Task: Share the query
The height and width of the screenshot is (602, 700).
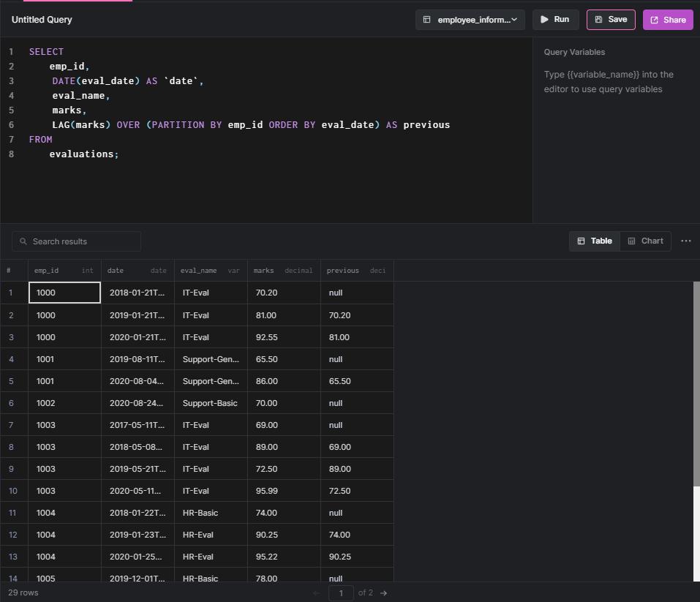Action: (x=668, y=20)
